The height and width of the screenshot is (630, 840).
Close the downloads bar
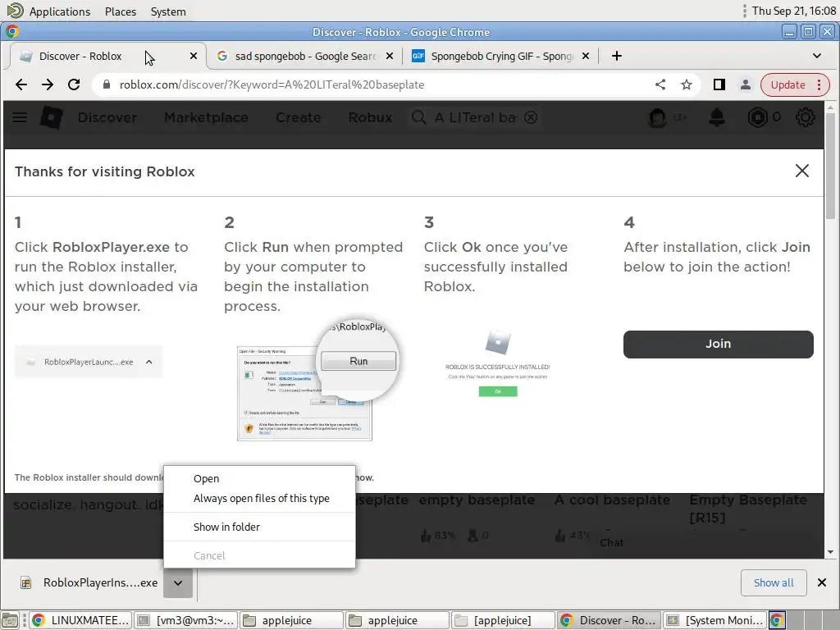(x=822, y=582)
